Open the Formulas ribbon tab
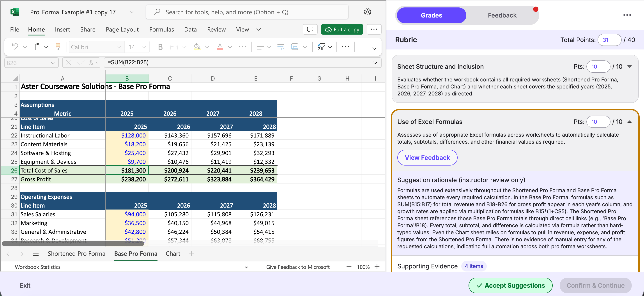This screenshot has height=296, width=644. 161,30
